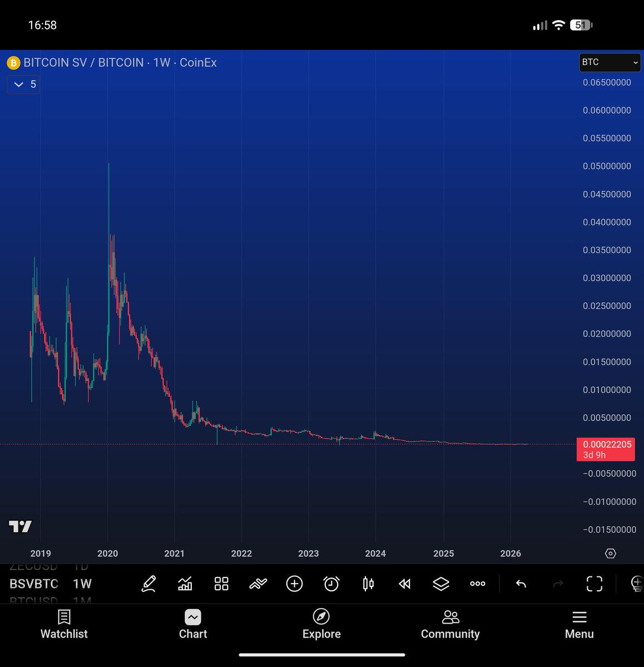Open more tools three-dots icon
This screenshot has width=644, height=667.
click(478, 584)
